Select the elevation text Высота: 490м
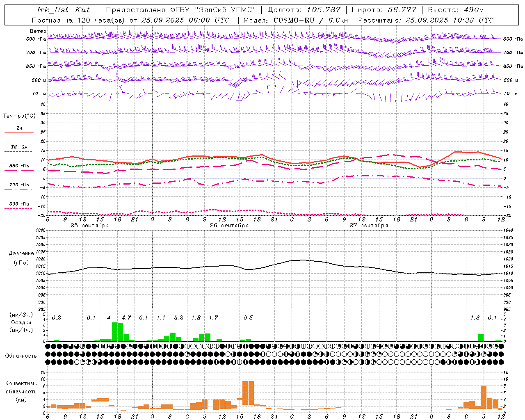Viewport: 525px width, 420px height. pyautogui.click(x=456, y=10)
